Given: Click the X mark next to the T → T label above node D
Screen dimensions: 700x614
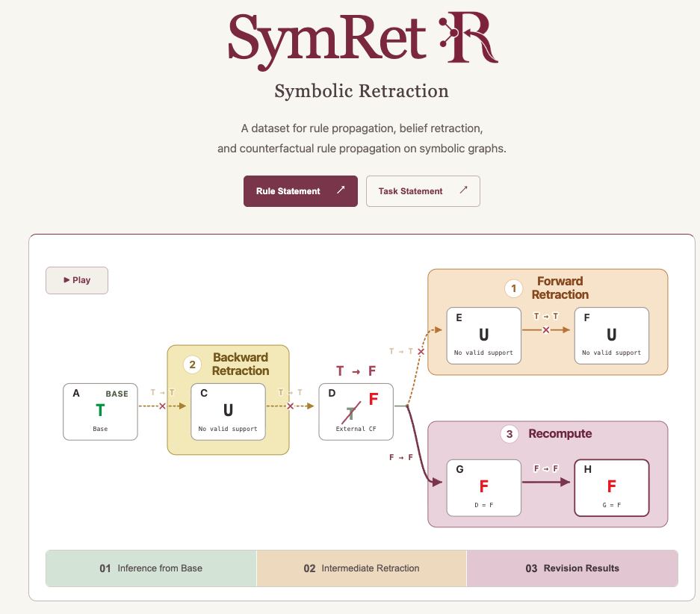Looking at the screenshot, I should (x=421, y=352).
